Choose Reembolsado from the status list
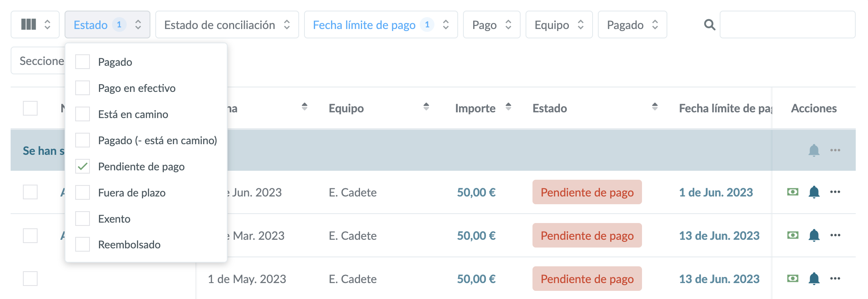The width and height of the screenshot is (868, 299). tap(83, 245)
